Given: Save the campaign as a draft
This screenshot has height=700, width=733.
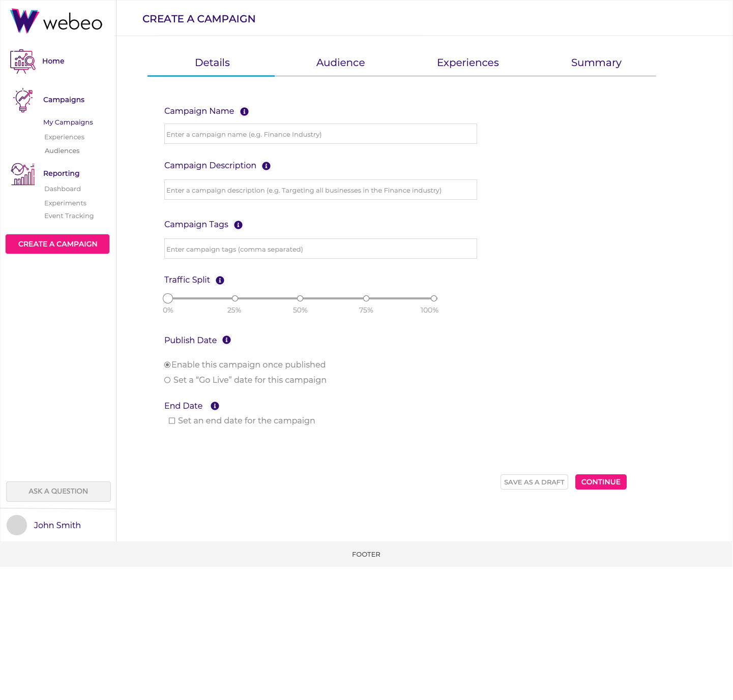Looking at the screenshot, I should pos(534,482).
